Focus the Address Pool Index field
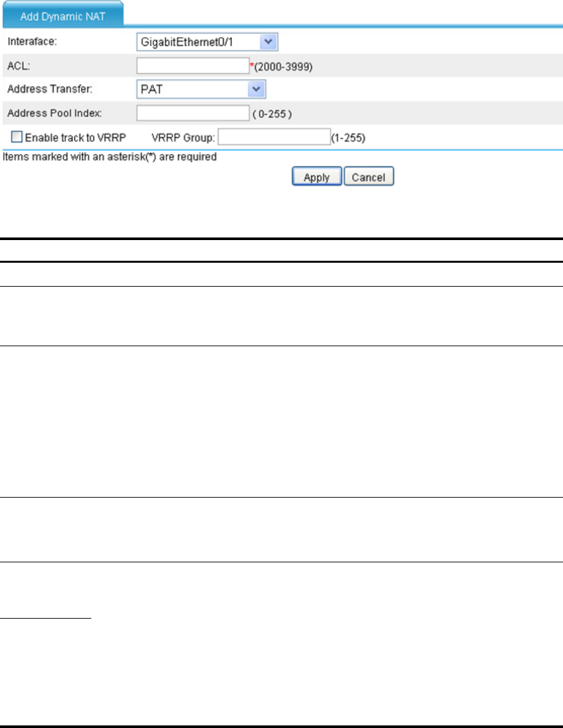This screenshot has width=563, height=728. 193,113
